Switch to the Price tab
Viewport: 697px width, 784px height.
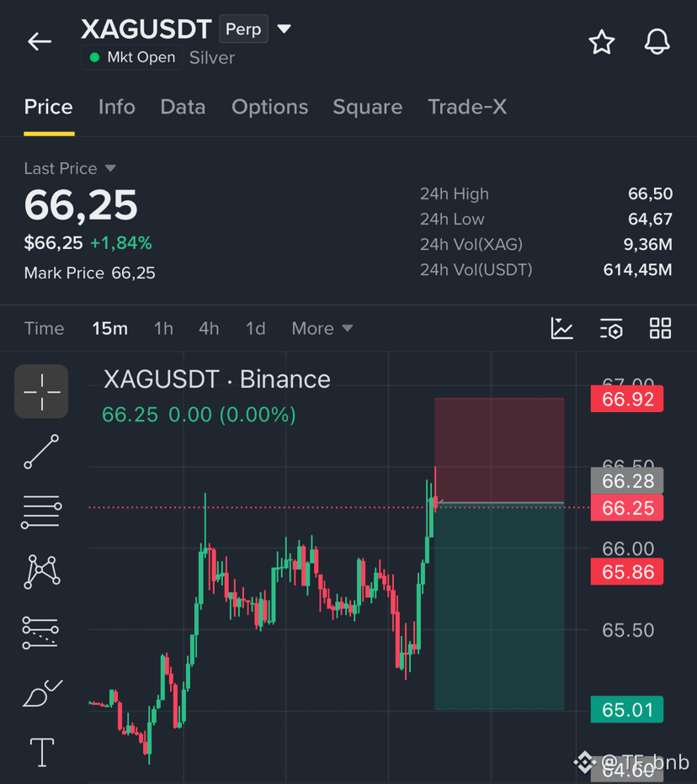49,107
